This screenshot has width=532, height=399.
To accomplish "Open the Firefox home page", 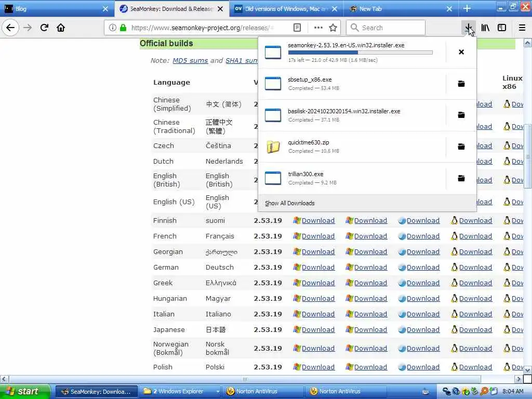I will tap(61, 28).
